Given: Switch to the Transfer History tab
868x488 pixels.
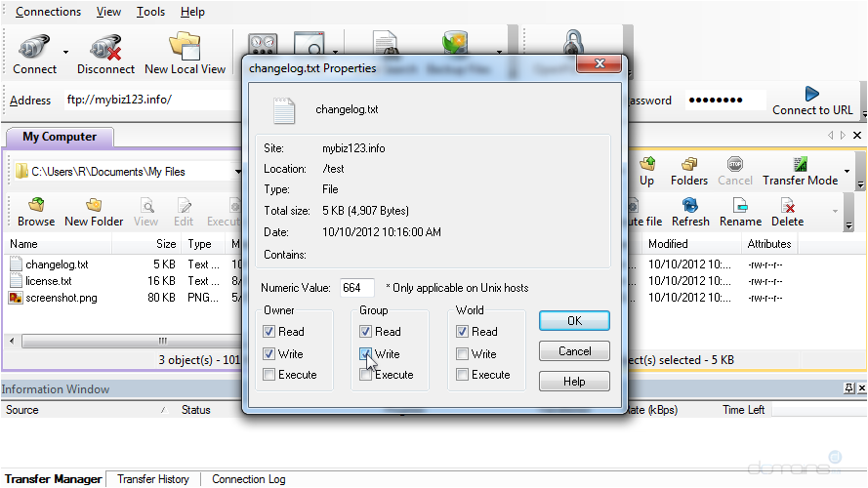Looking at the screenshot, I should tap(153, 479).
